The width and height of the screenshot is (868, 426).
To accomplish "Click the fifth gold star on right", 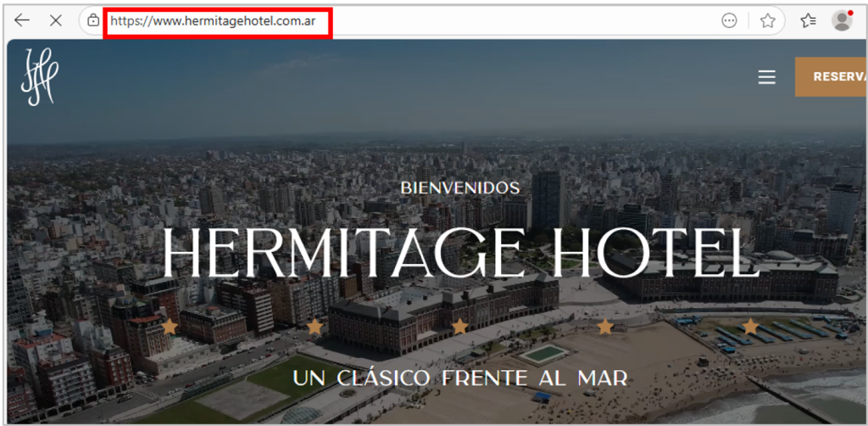I will point(750,327).
